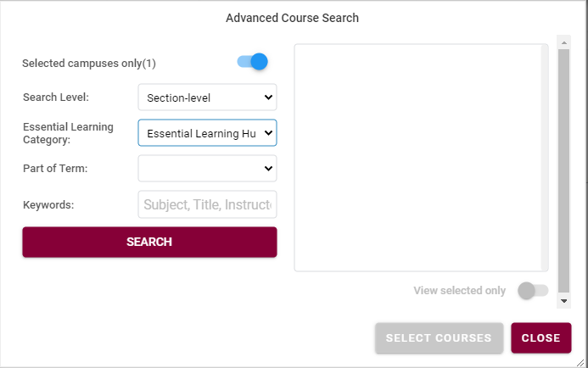Enable the View selected only switch

(533, 291)
